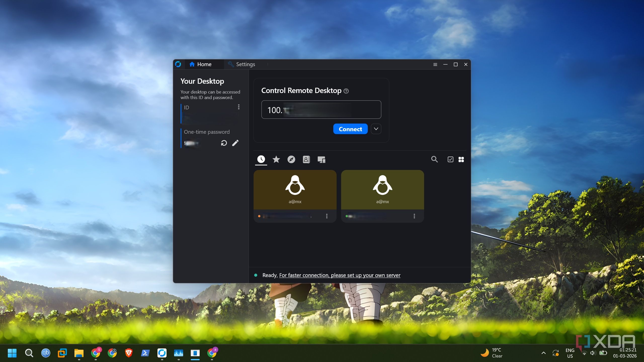Focus the remote ID input field
This screenshot has height=362, width=644.
coord(321,110)
